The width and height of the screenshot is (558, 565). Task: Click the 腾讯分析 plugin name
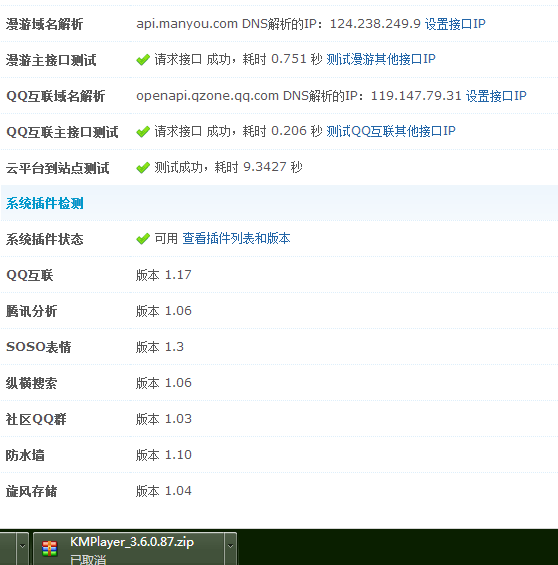[x=31, y=312]
